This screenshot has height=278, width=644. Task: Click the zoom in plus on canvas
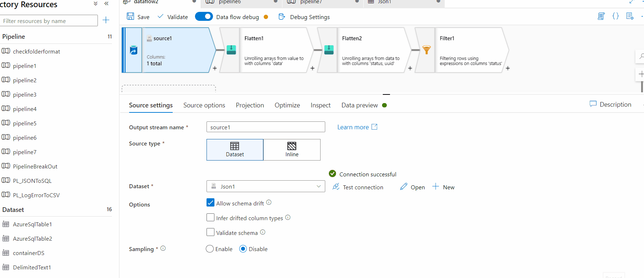click(x=641, y=74)
